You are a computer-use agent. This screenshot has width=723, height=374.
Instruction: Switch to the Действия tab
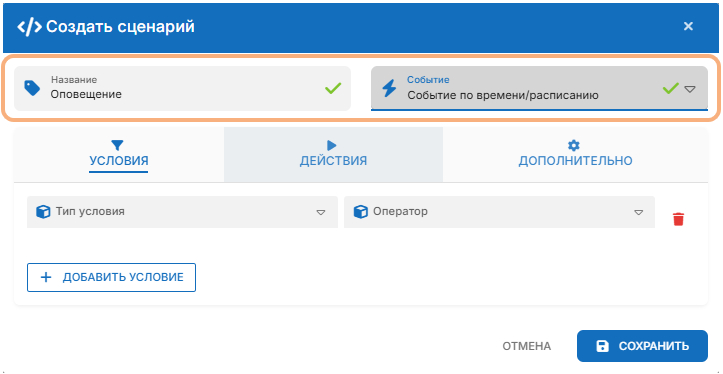click(333, 154)
